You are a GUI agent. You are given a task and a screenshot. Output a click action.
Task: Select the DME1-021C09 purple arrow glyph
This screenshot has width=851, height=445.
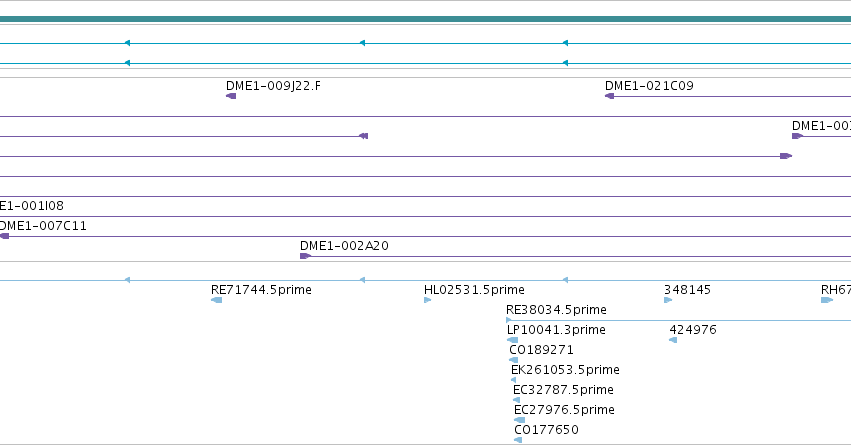tap(609, 96)
